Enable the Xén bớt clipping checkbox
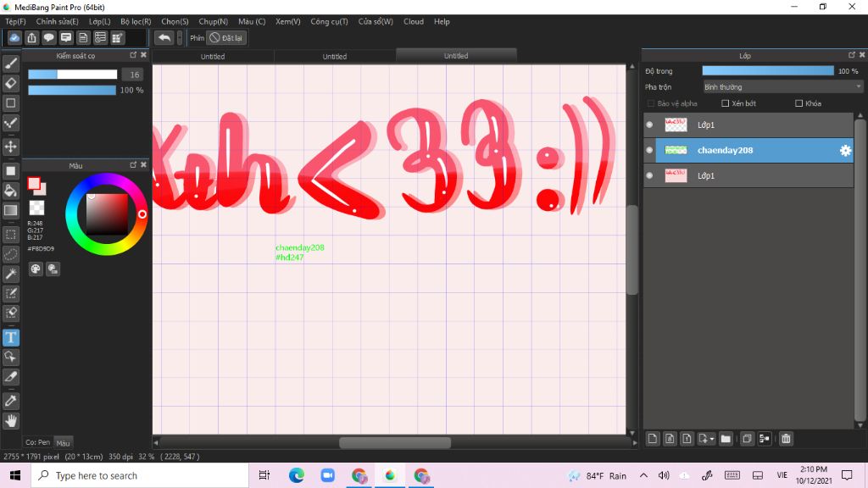The height and width of the screenshot is (488, 868). click(726, 103)
